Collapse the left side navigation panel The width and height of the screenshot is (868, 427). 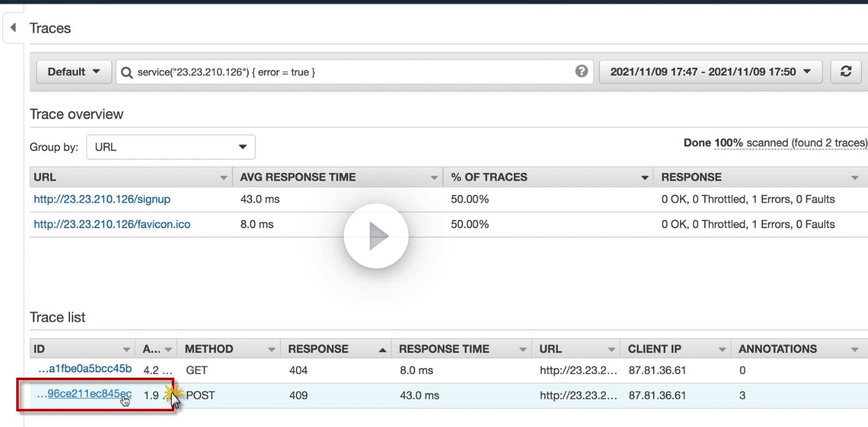(x=14, y=29)
